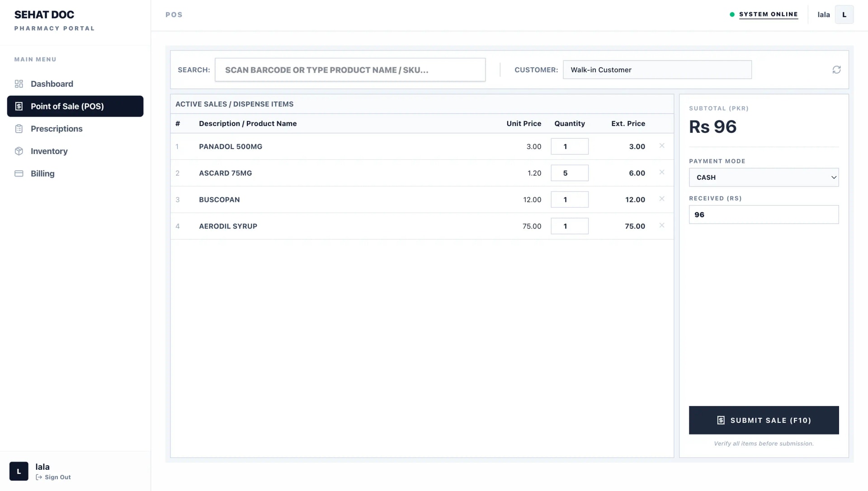868x491 pixels.
Task: Click the POS breadcrumb label
Action: pyautogui.click(x=174, y=15)
